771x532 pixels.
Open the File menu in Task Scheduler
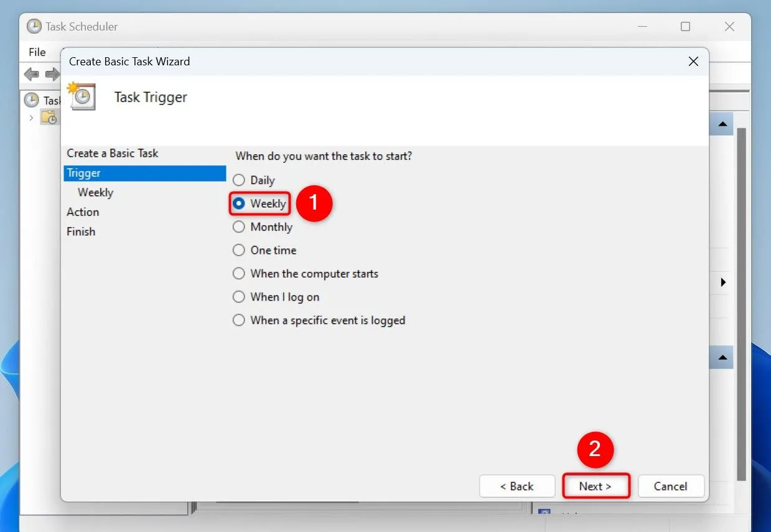(x=37, y=52)
